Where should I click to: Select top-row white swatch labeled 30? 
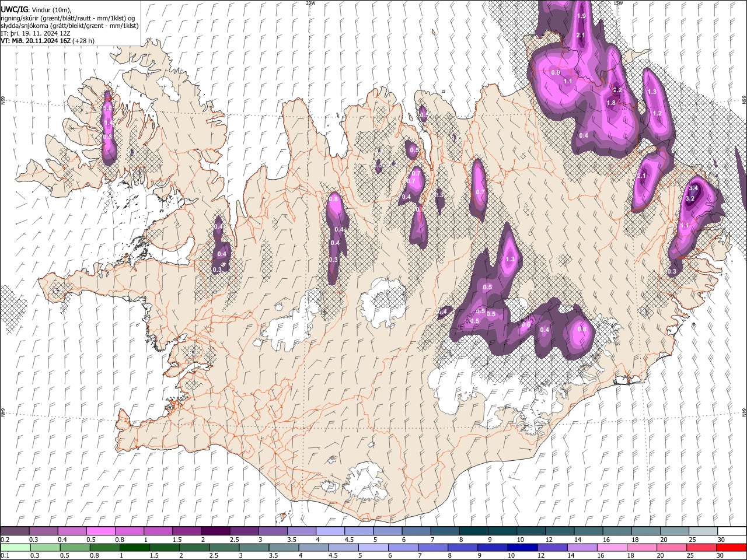(x=731, y=531)
